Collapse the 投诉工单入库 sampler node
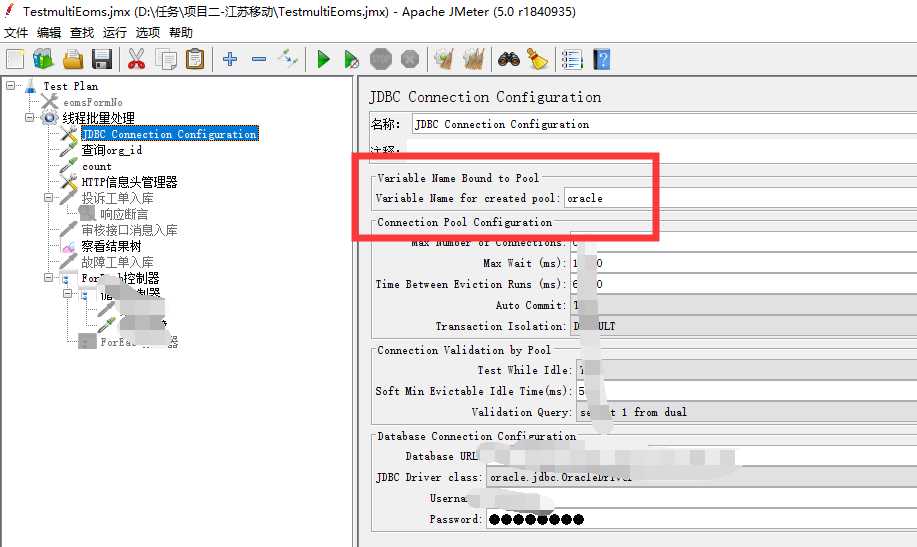Screen dimensions: 917x547 pyautogui.click(x=49, y=198)
